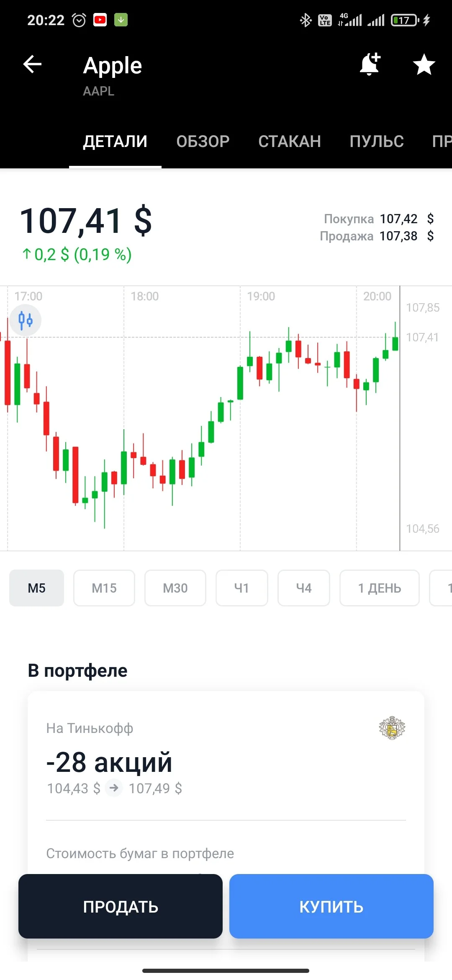Choose the Ч1 hourly interval
This screenshot has width=452, height=980.
tap(242, 588)
